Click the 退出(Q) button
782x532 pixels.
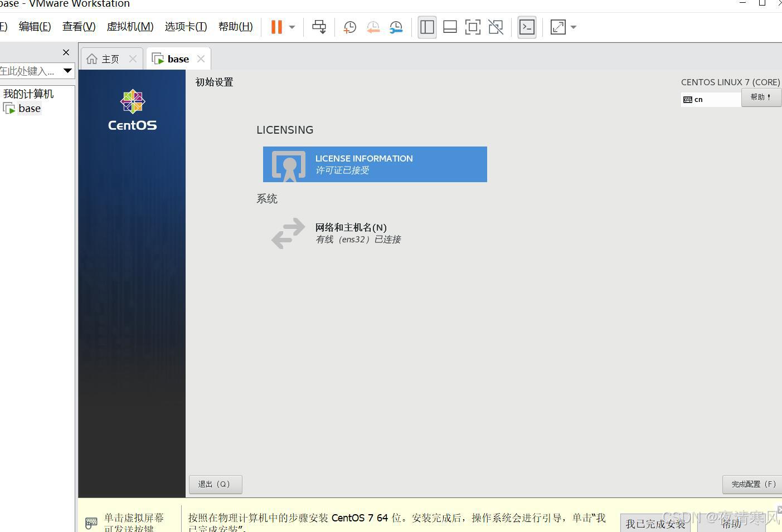(x=215, y=484)
